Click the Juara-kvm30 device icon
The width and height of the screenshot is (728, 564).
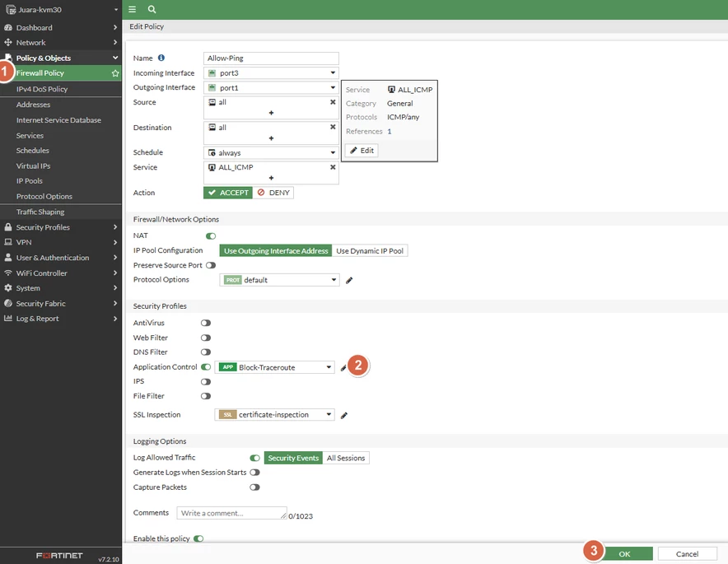coord(11,9)
